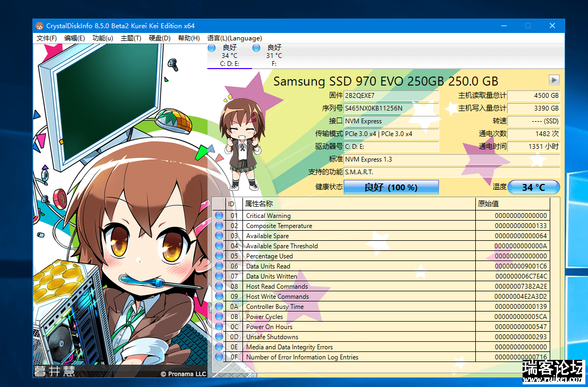The width and height of the screenshot is (588, 387).
Task: Click status orb for Number of Error Information Log Entries
Action: [x=219, y=357]
